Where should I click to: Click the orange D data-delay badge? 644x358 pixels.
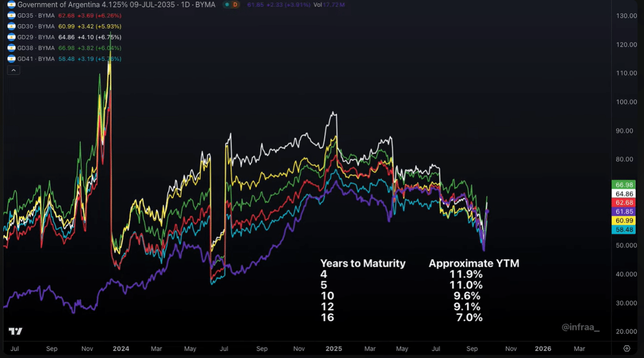pyautogui.click(x=235, y=5)
